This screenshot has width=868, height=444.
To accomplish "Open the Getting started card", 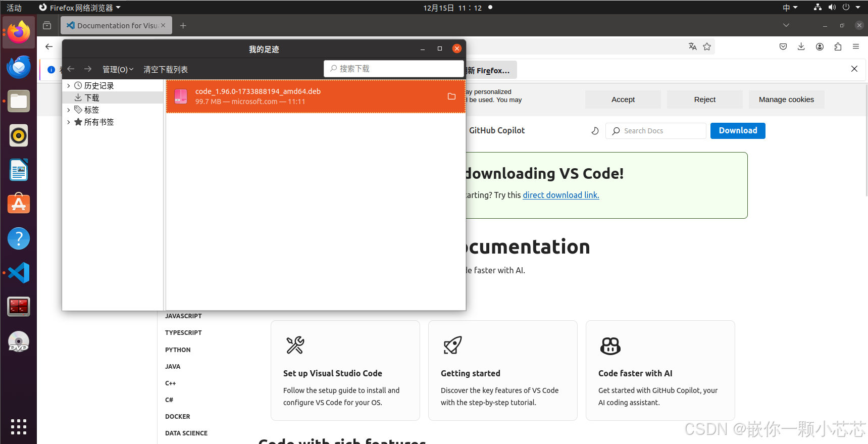I will tap(503, 370).
